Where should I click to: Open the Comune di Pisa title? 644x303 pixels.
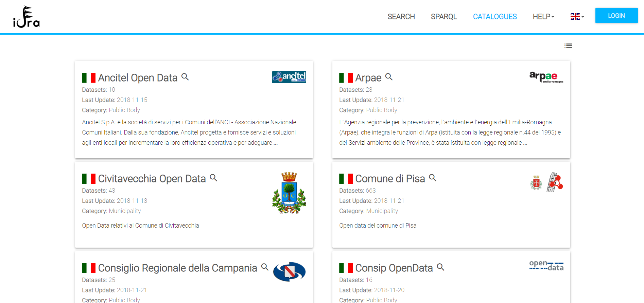(390, 179)
